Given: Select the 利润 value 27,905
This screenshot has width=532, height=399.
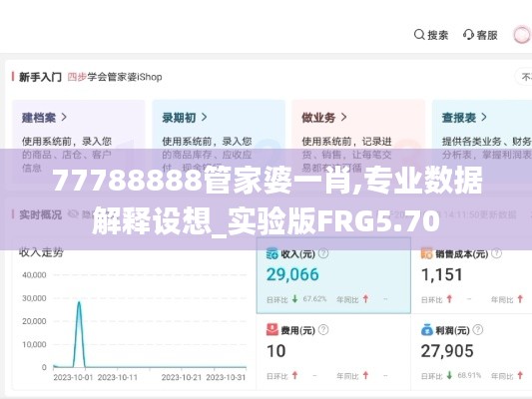Looking at the screenshot, I should [447, 351].
